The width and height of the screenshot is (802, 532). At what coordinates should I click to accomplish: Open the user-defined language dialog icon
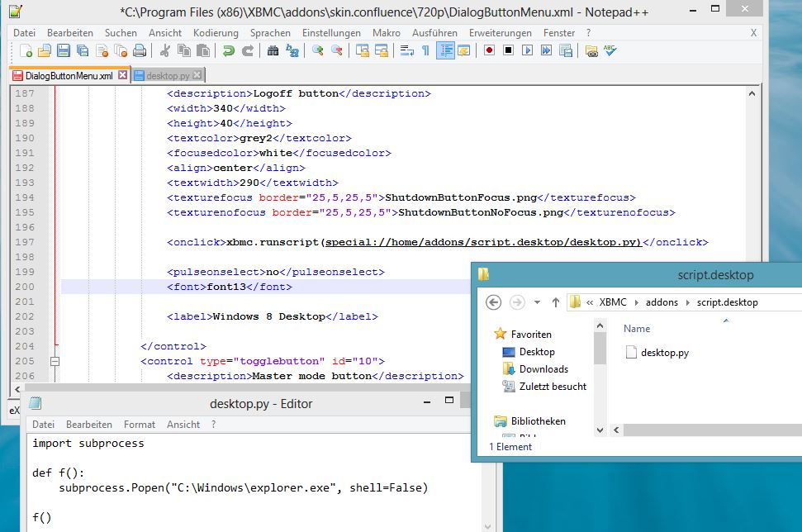pos(464,50)
